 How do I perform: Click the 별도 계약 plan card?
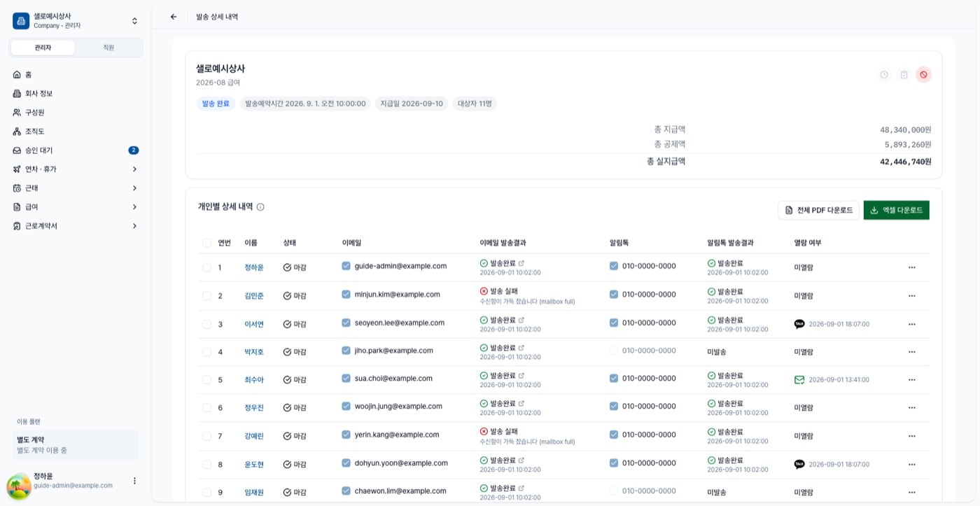click(76, 445)
